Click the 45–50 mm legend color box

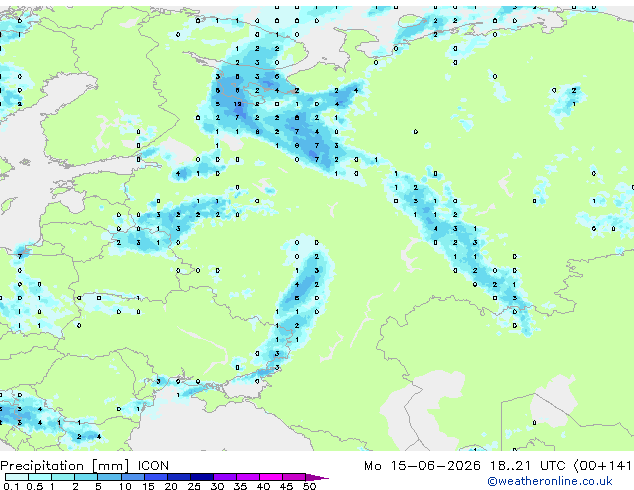tap(294, 477)
